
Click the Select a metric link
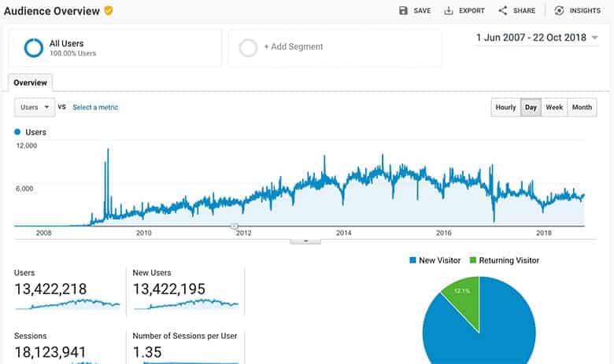95,107
